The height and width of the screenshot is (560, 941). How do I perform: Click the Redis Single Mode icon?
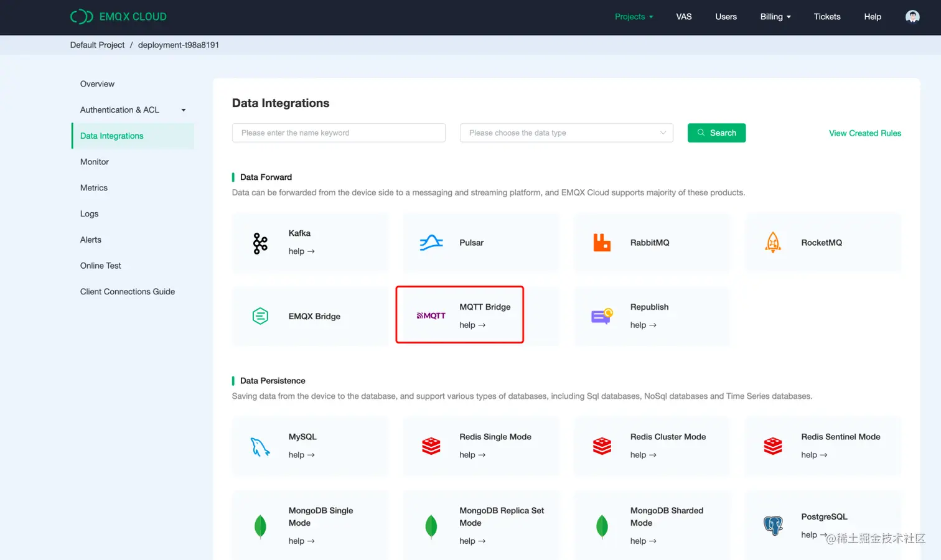point(431,446)
